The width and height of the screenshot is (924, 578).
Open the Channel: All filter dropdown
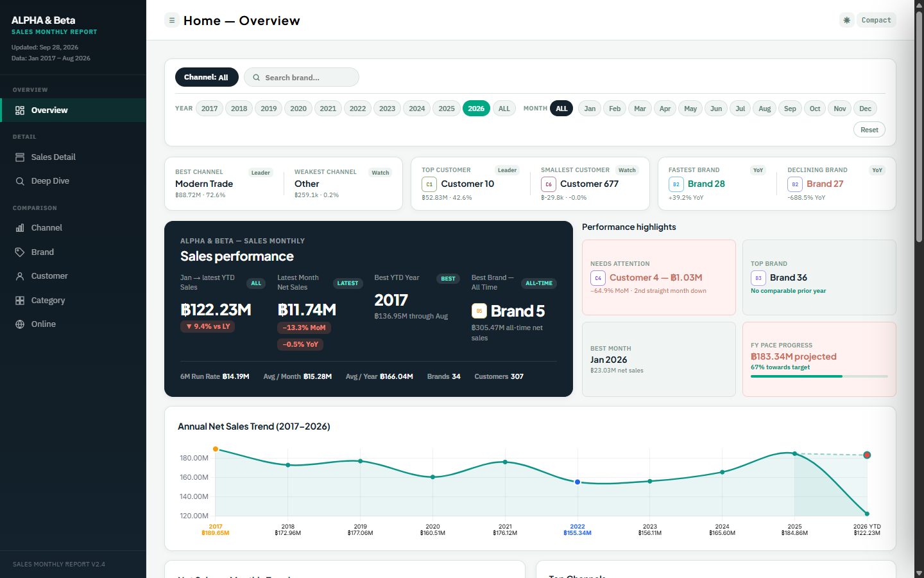tap(207, 78)
